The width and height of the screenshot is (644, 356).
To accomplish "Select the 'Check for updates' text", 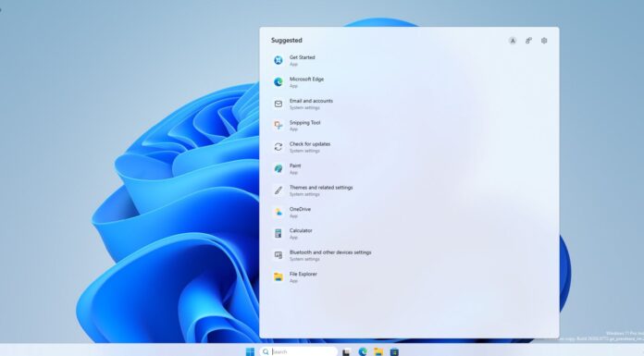I will tap(310, 144).
